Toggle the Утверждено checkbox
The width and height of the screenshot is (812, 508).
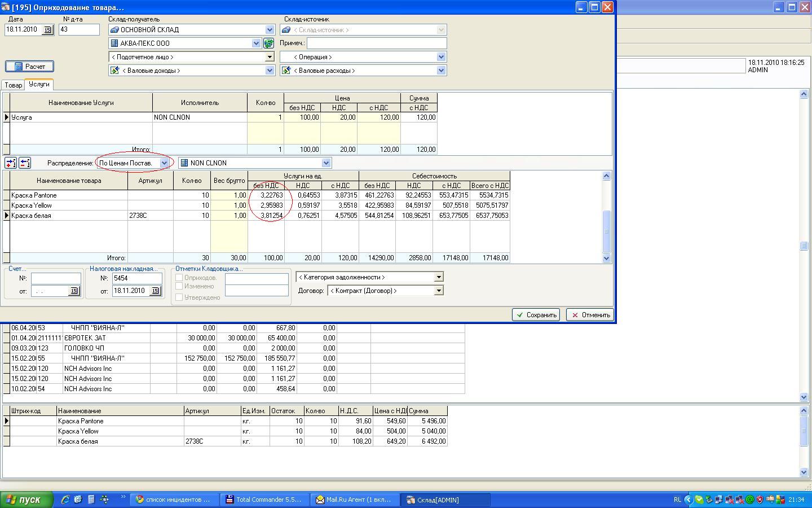[179, 297]
